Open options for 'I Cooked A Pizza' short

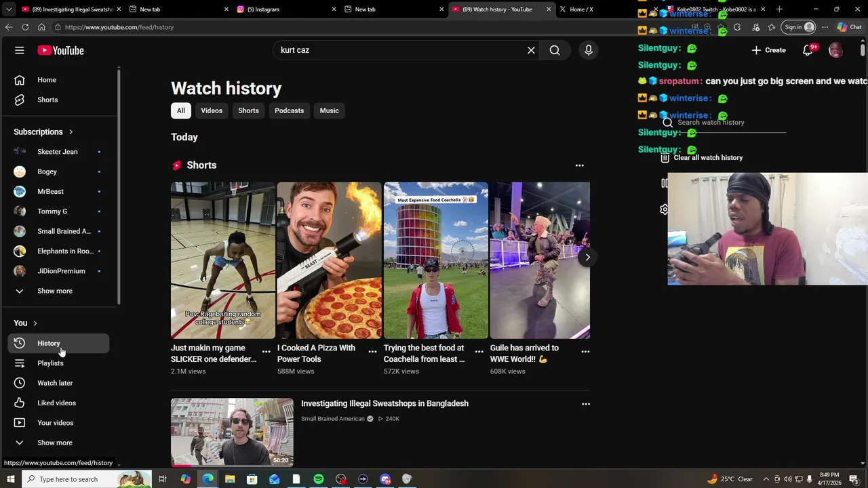[x=372, y=351]
